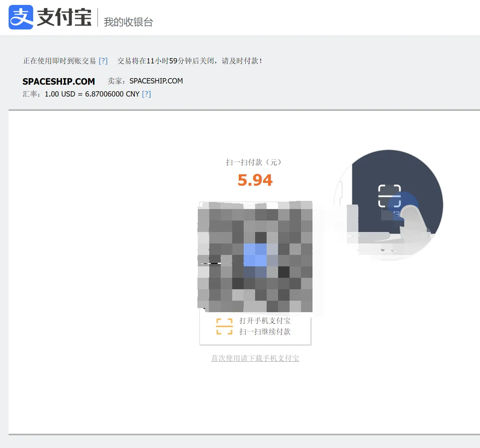
Task: Click the 扫一扫继续付款 instruction text
Action: [265, 331]
